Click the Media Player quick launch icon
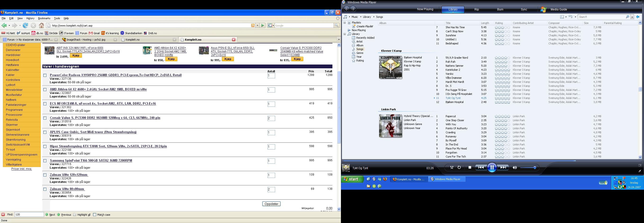 point(374,179)
